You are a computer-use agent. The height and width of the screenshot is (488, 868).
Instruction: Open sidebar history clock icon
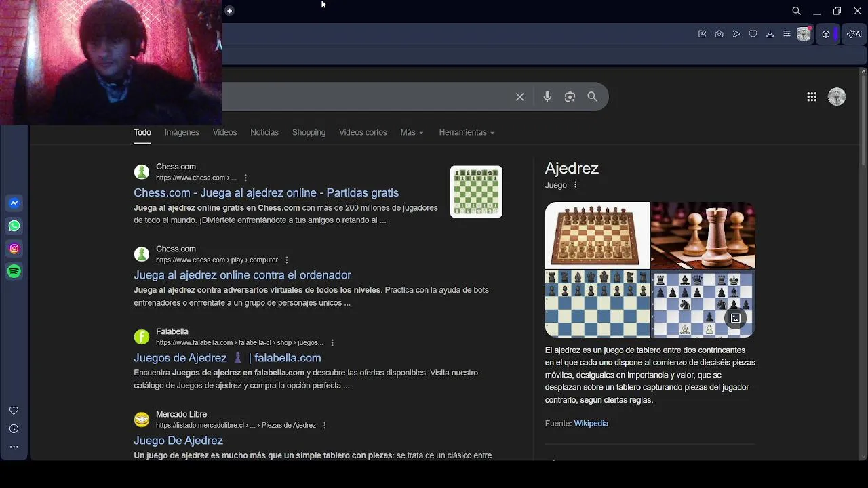pyautogui.click(x=14, y=429)
